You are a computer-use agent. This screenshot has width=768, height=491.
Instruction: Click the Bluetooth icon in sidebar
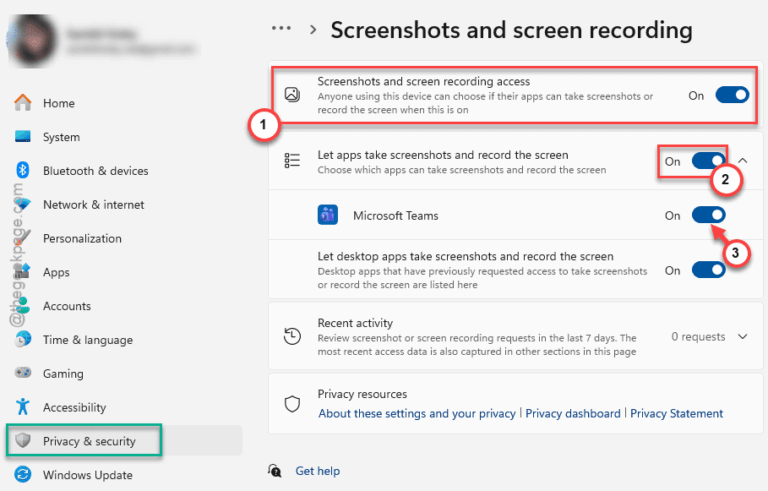point(23,170)
